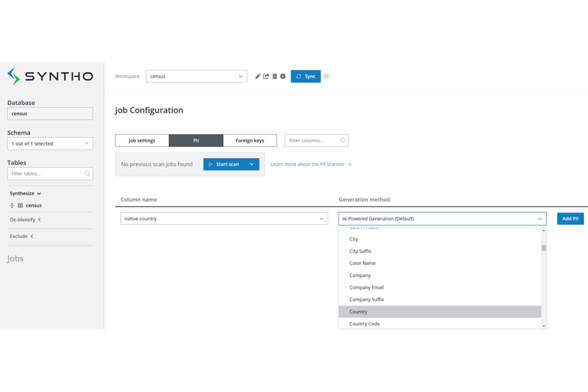Expand the De-identify section

25,220
